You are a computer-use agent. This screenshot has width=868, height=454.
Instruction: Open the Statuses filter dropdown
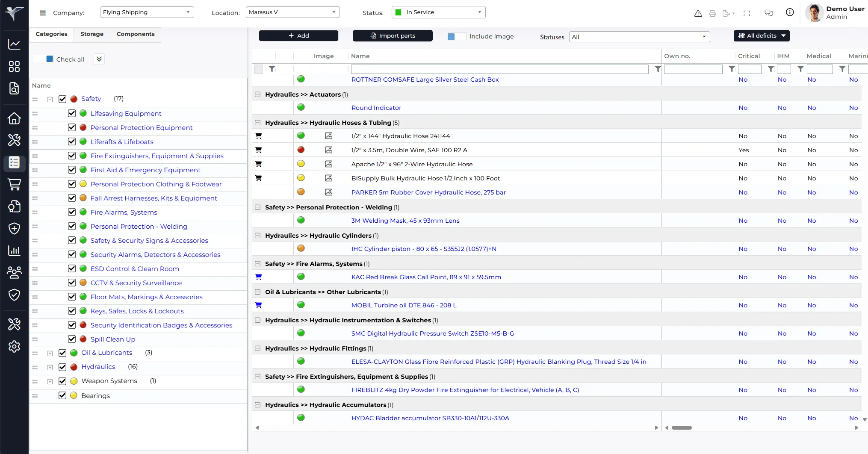[639, 37]
